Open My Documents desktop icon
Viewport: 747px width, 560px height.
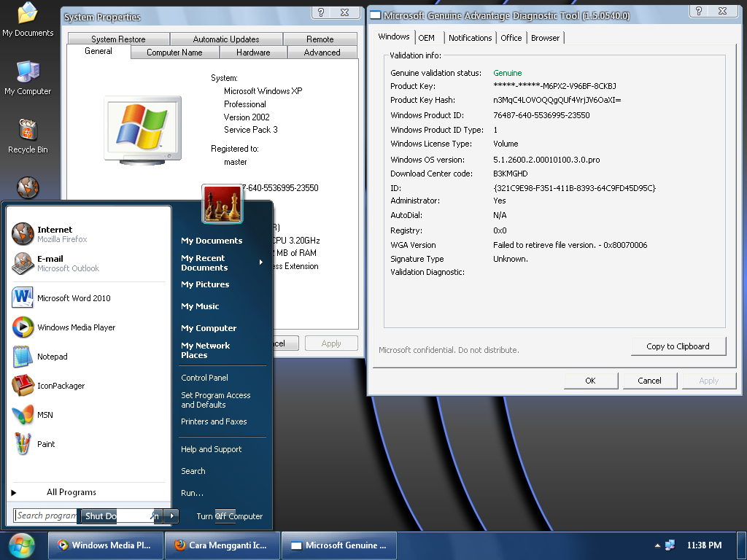(x=28, y=20)
